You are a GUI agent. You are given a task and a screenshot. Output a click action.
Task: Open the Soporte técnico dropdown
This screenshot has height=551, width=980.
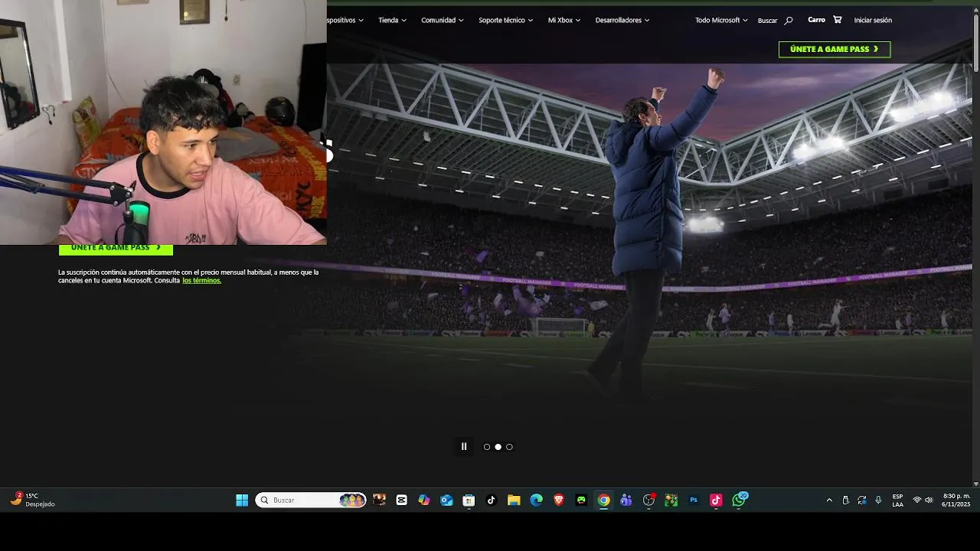click(506, 20)
